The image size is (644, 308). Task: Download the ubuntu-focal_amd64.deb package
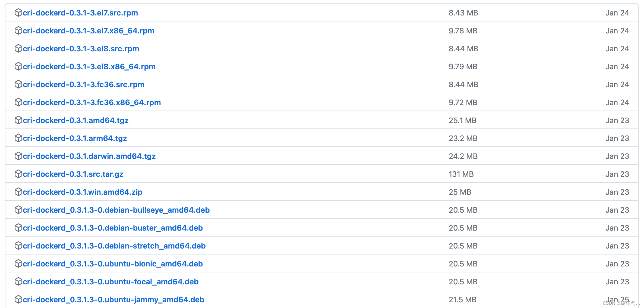click(x=111, y=282)
